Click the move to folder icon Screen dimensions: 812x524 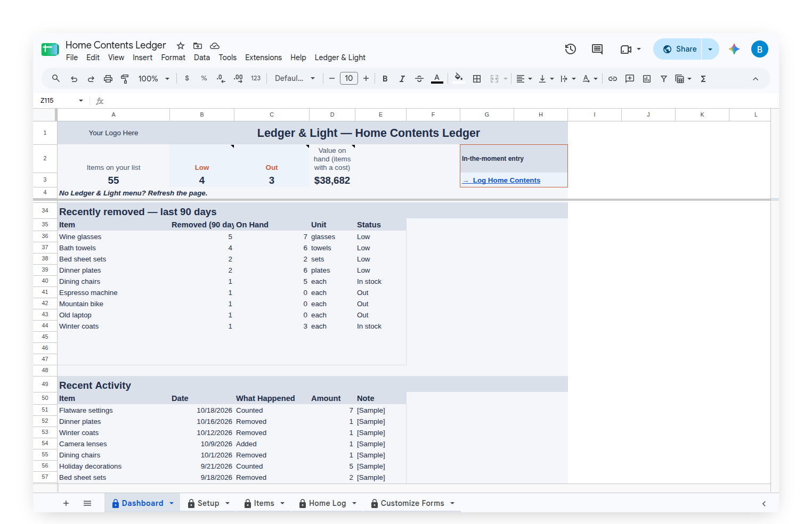198,46
